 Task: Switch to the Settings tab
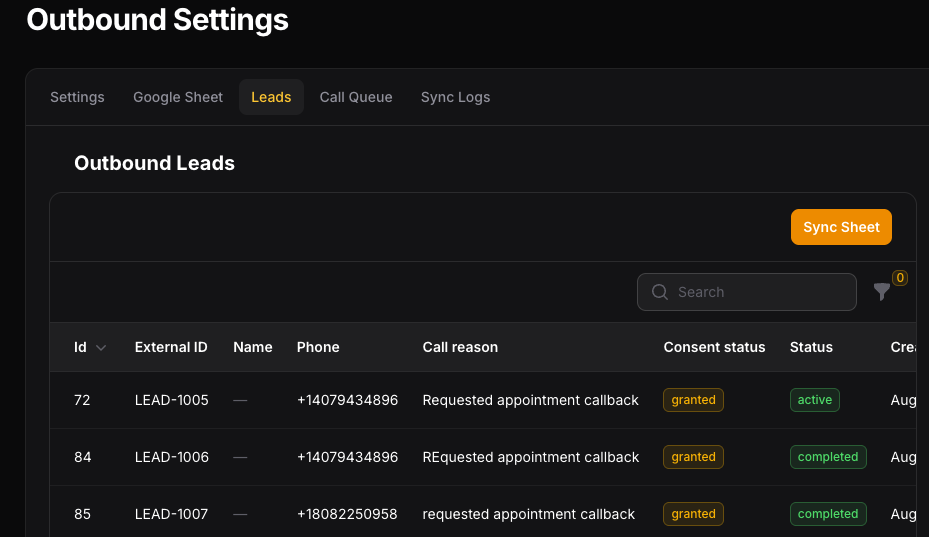point(77,97)
